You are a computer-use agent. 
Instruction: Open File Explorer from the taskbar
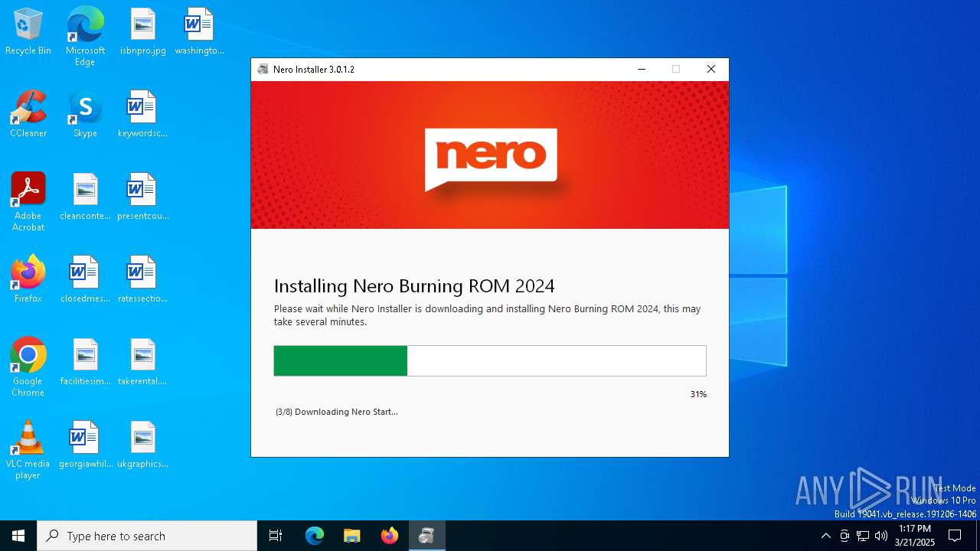pos(351,536)
